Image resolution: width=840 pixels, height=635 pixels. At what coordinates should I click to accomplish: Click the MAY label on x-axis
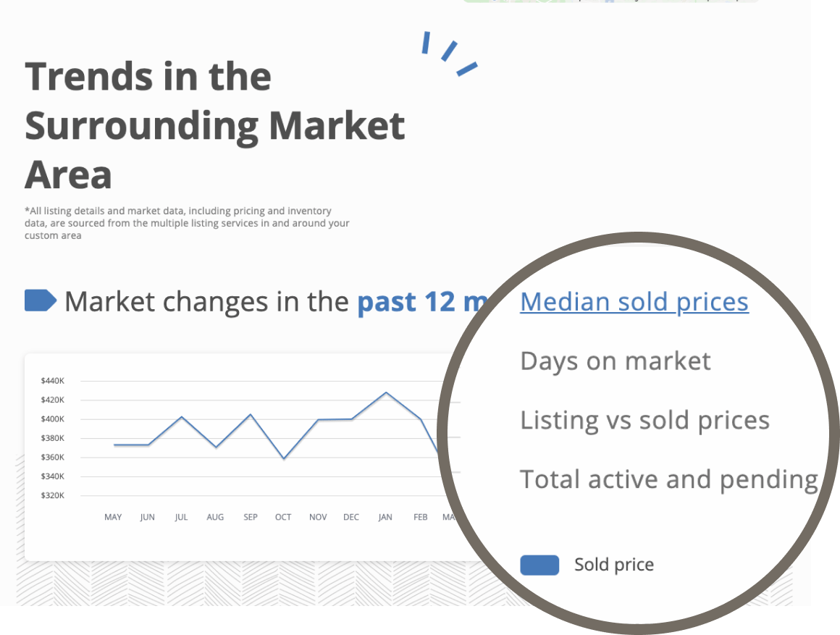click(113, 517)
